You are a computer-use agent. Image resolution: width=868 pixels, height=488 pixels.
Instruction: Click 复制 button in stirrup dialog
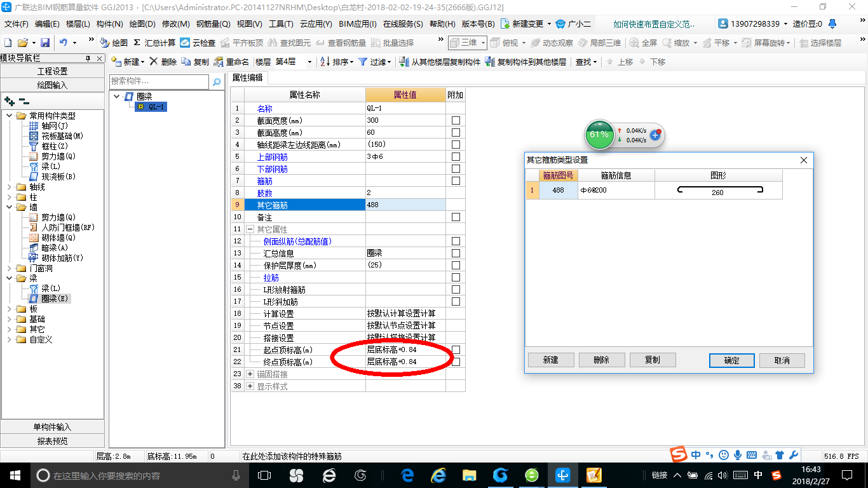[x=653, y=360]
